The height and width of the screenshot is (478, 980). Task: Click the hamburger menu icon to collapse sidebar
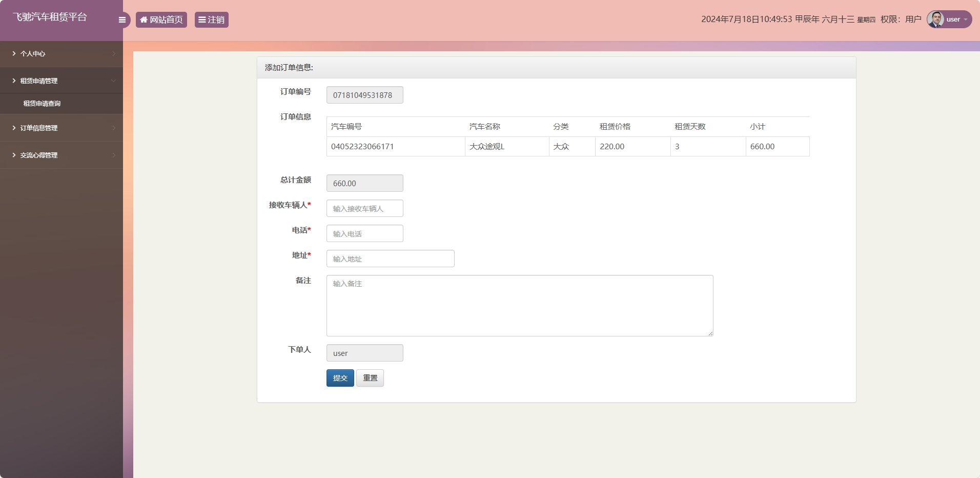coord(122,19)
